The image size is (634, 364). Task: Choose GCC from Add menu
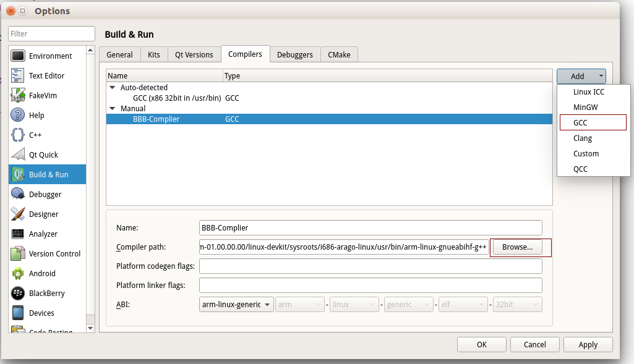coord(593,123)
